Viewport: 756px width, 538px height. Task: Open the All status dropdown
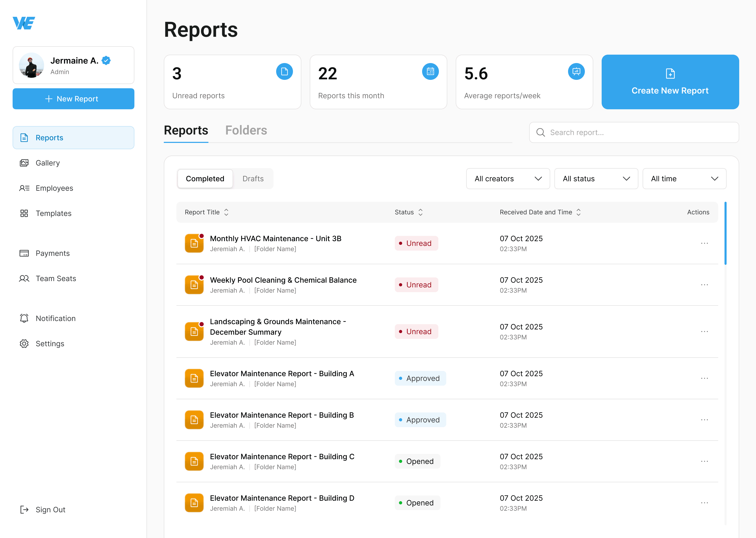point(596,179)
